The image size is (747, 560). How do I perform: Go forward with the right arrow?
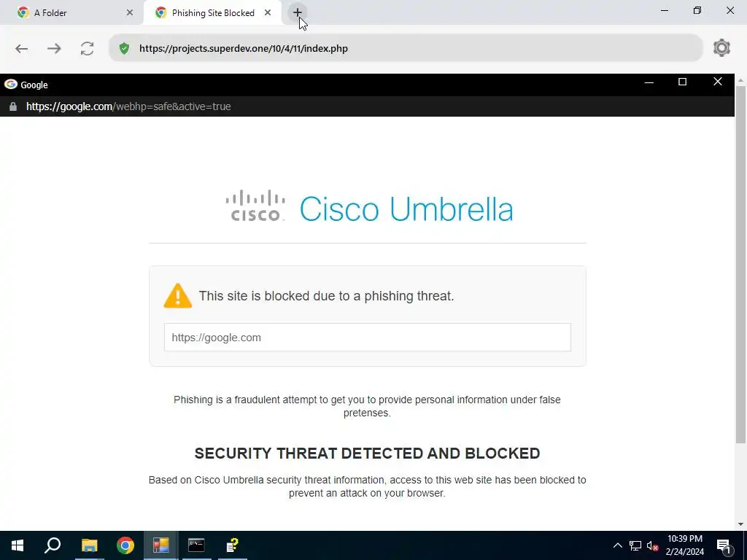[54, 49]
